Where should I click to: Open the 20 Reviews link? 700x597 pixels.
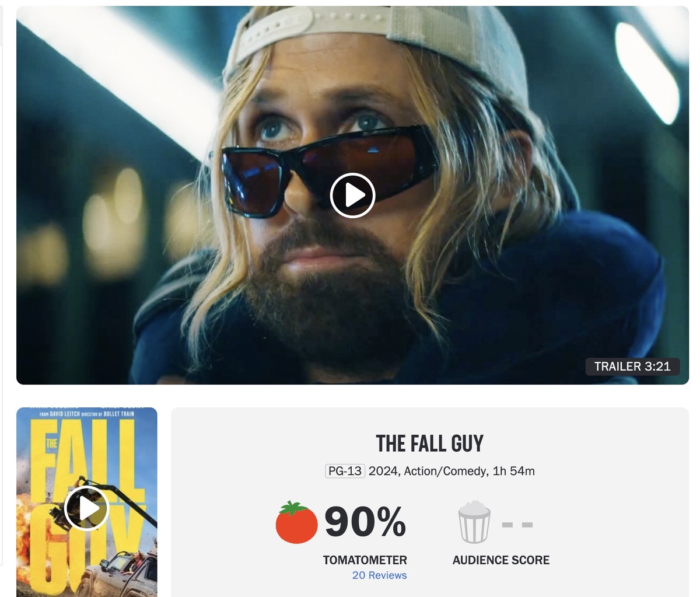pyautogui.click(x=379, y=575)
